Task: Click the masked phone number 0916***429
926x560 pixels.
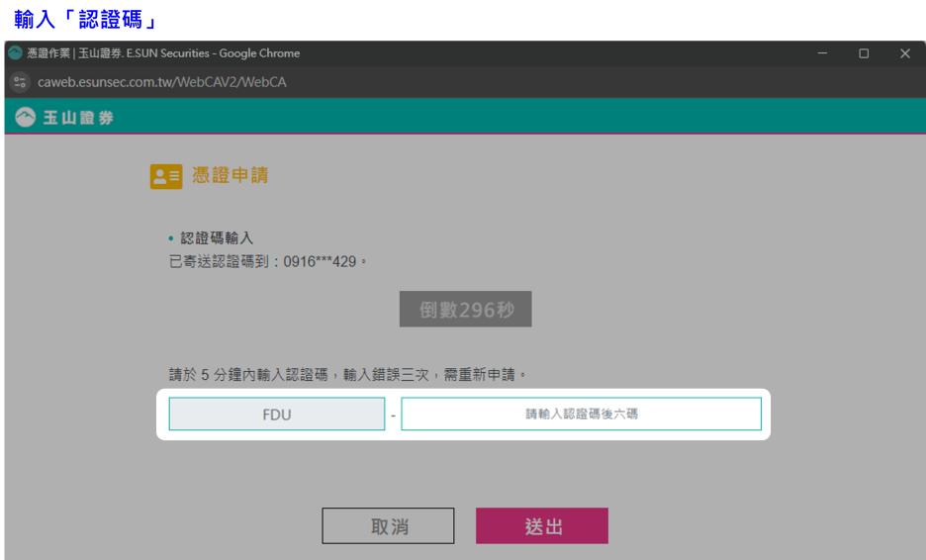Action: tap(321, 262)
